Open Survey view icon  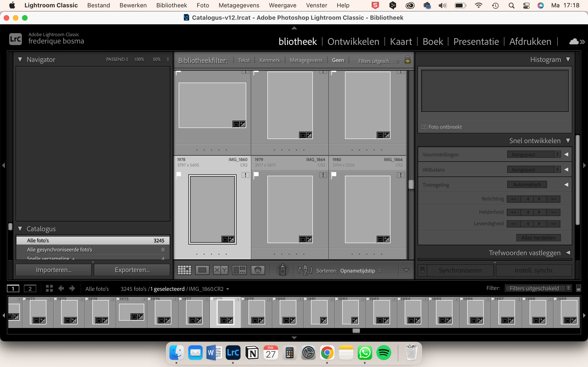click(239, 270)
